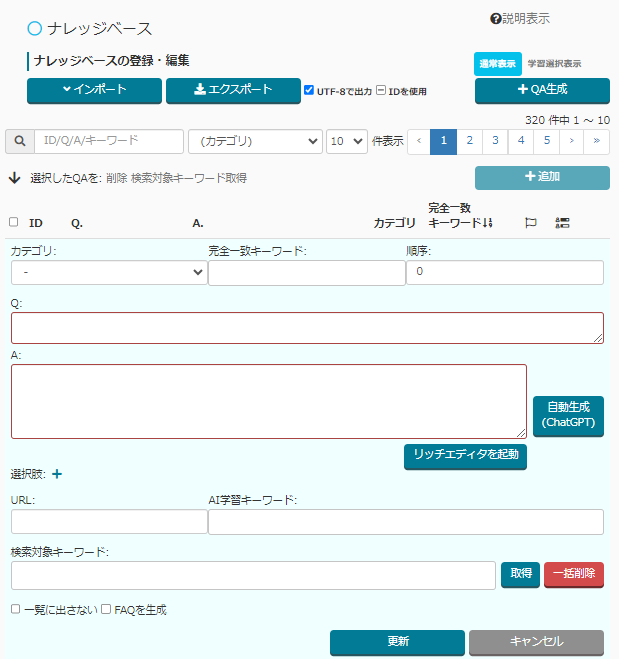
Task: Uncheck UTF-8で出力 checkbox
Action: coord(309,91)
